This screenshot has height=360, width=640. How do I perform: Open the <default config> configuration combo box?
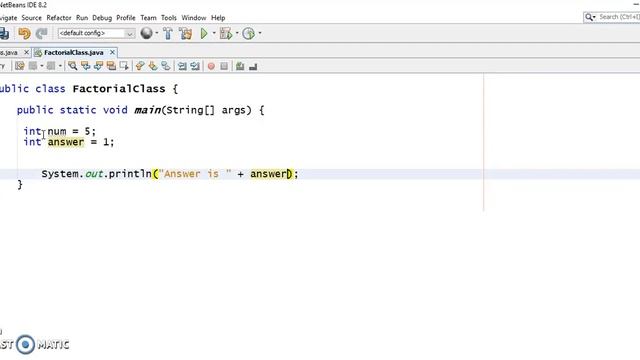pyautogui.click(x=96, y=33)
